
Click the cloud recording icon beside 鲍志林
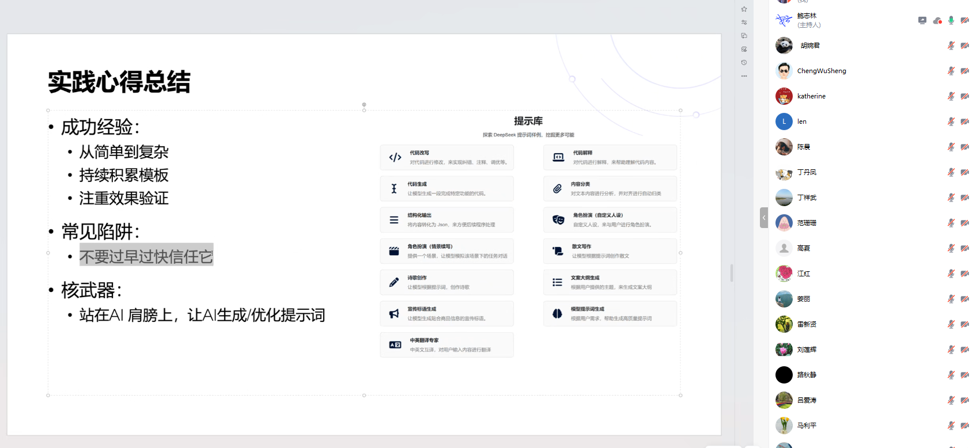(937, 21)
